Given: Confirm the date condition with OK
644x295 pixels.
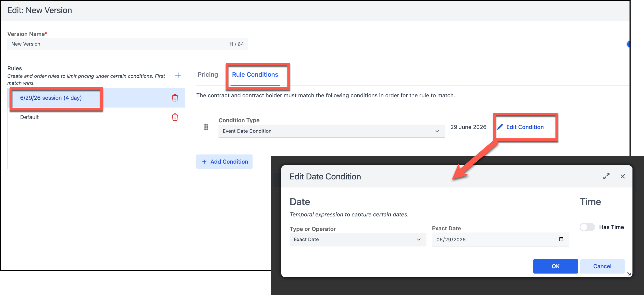Looking at the screenshot, I should click(x=555, y=266).
